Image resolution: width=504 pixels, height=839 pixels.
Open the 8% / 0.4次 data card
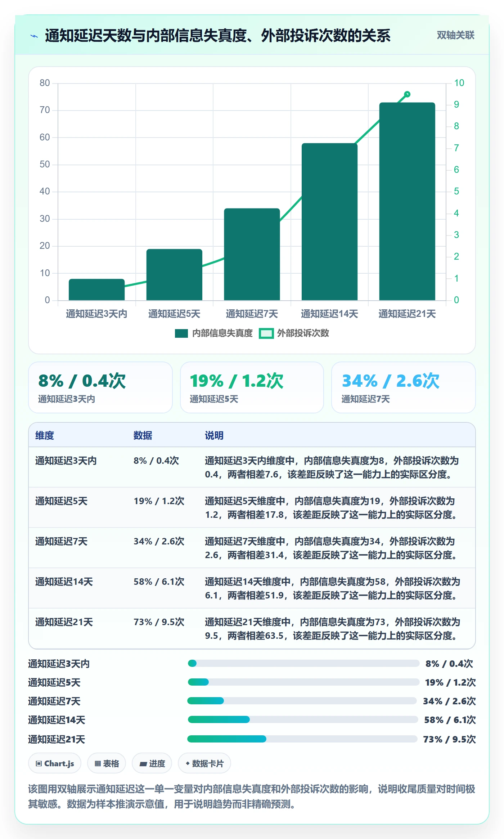(x=100, y=387)
